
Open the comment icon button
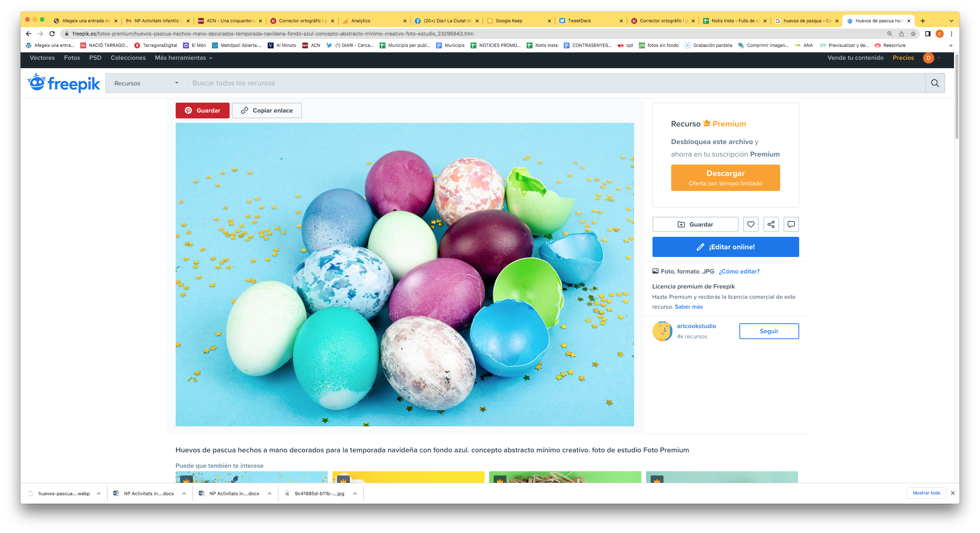point(791,224)
